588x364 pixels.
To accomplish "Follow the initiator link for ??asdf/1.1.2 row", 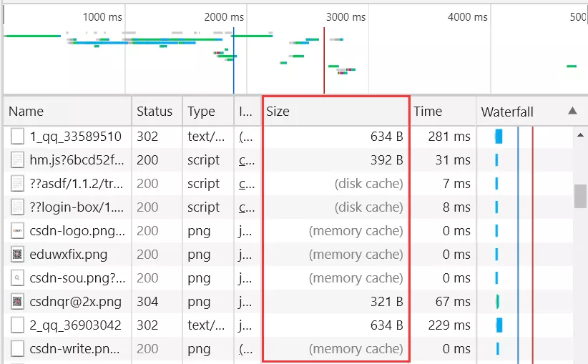I will click(246, 184).
